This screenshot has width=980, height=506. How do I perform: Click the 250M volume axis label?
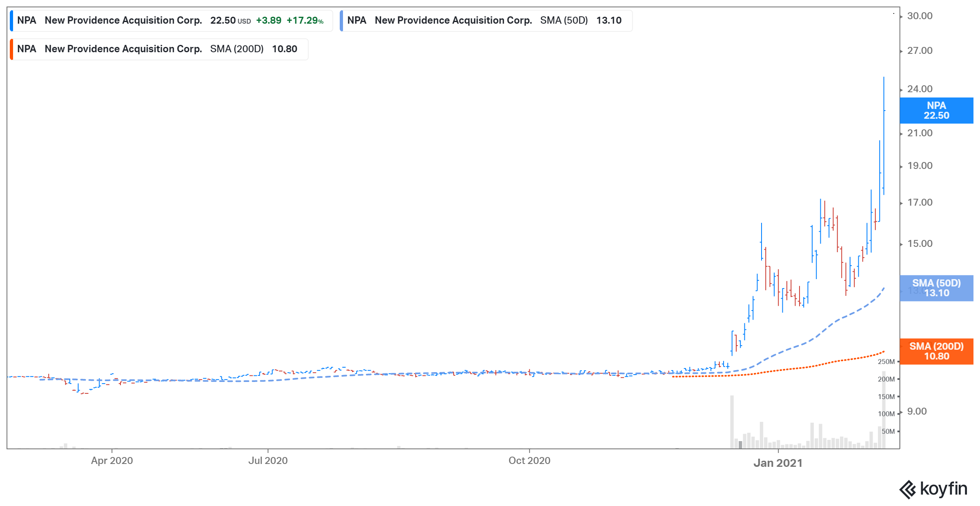point(886,362)
